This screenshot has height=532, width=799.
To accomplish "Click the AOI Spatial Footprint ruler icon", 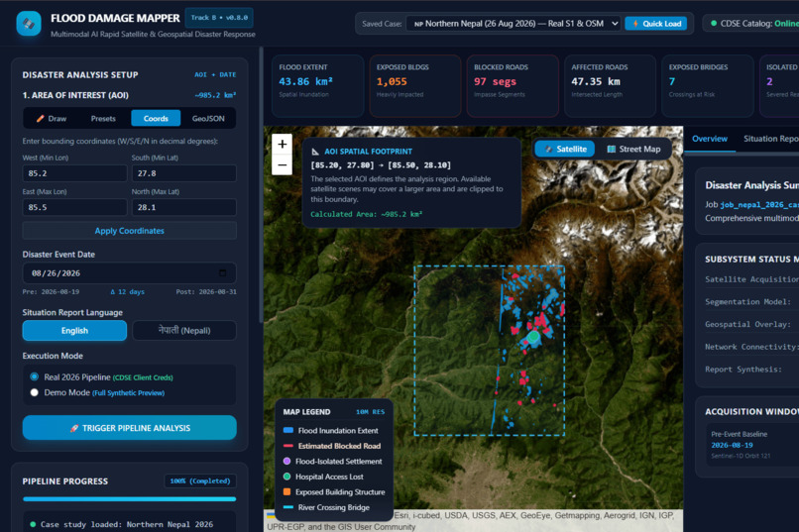I will [x=315, y=152].
